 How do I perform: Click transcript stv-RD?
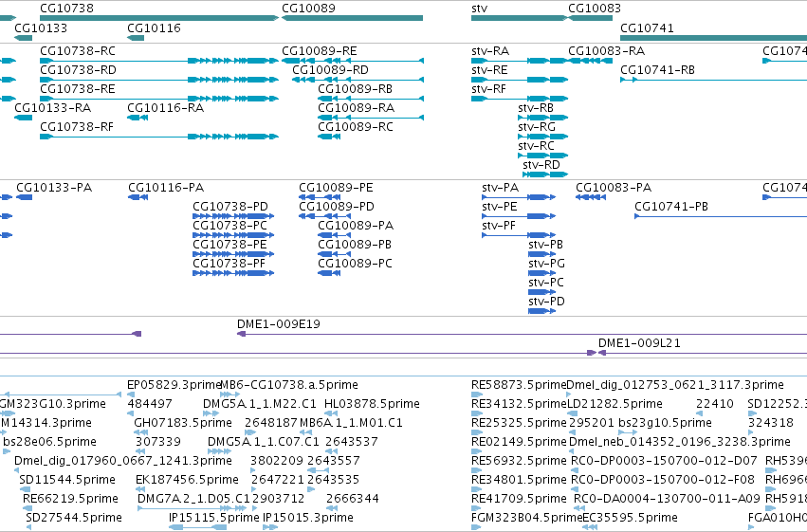(541, 165)
